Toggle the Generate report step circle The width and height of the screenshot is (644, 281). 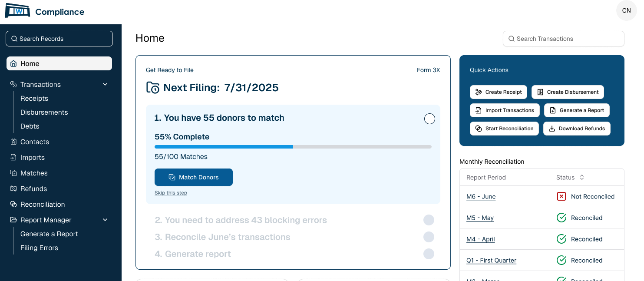[x=429, y=254]
